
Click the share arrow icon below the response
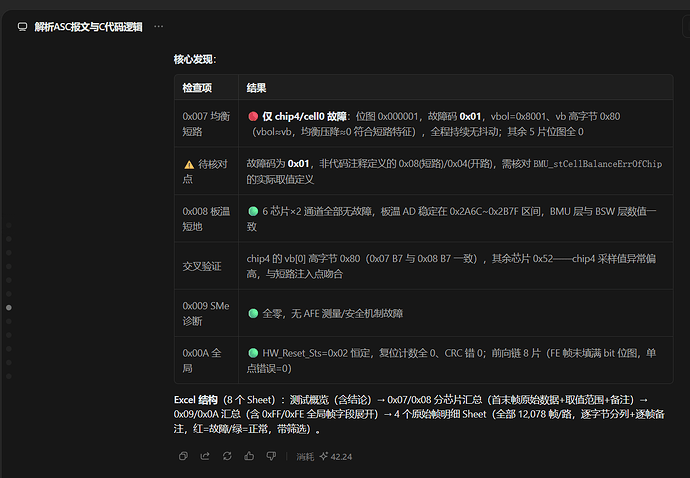205,456
